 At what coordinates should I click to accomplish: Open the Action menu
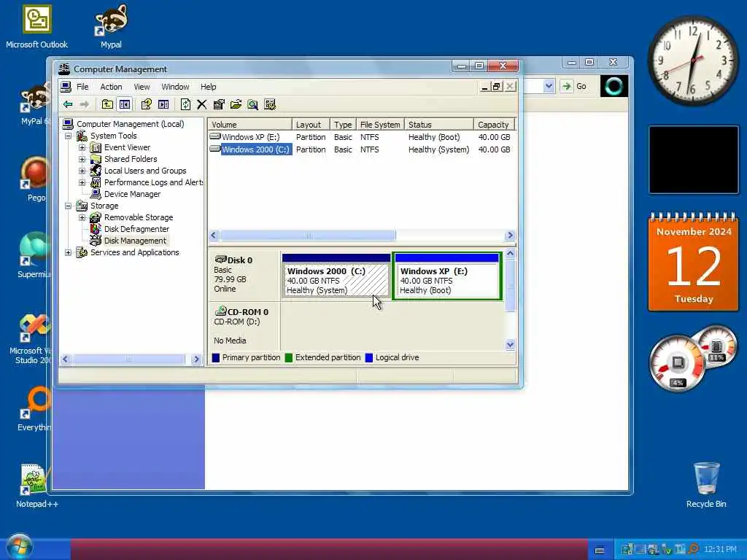click(111, 87)
